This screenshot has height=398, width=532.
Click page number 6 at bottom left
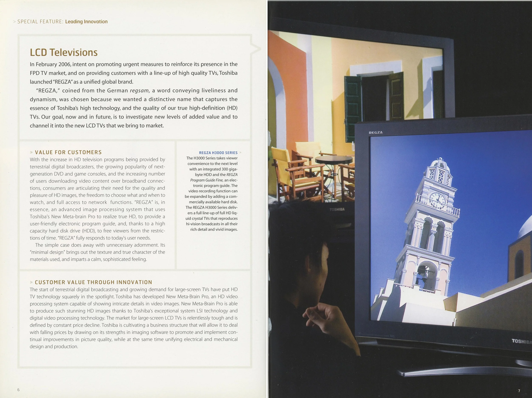tap(18, 389)
